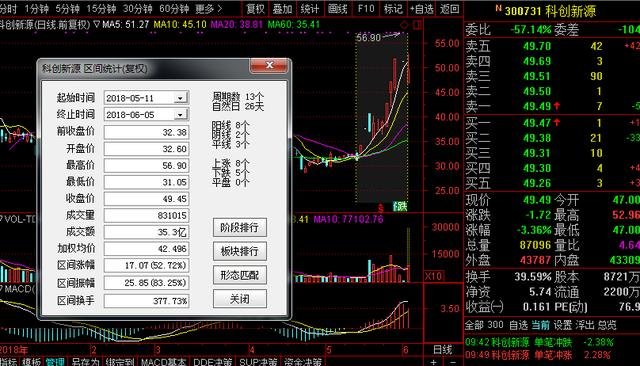This screenshot has width=640, height=366.
Task: Open the 终止时间 date dropdown arrow
Action: point(180,115)
